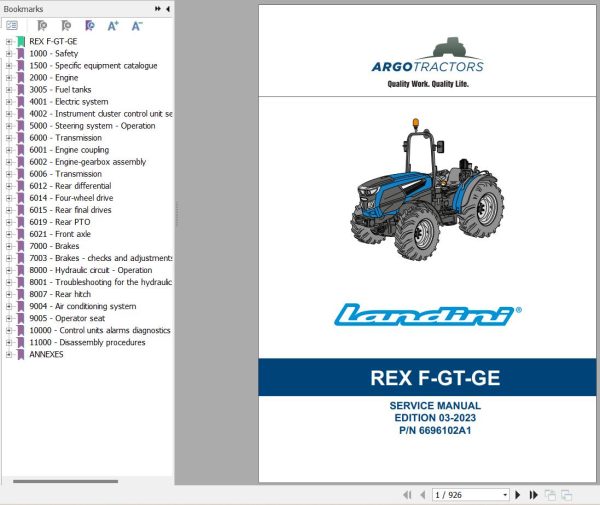Click the bookmark ribbon icon beside 1000 - Safety
The image size is (600, 505).
21,54
